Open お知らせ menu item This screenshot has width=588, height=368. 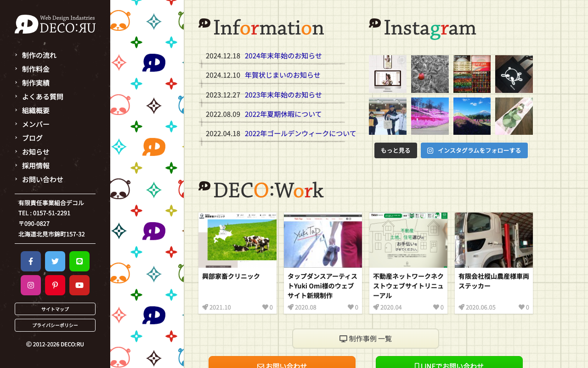[36, 152]
